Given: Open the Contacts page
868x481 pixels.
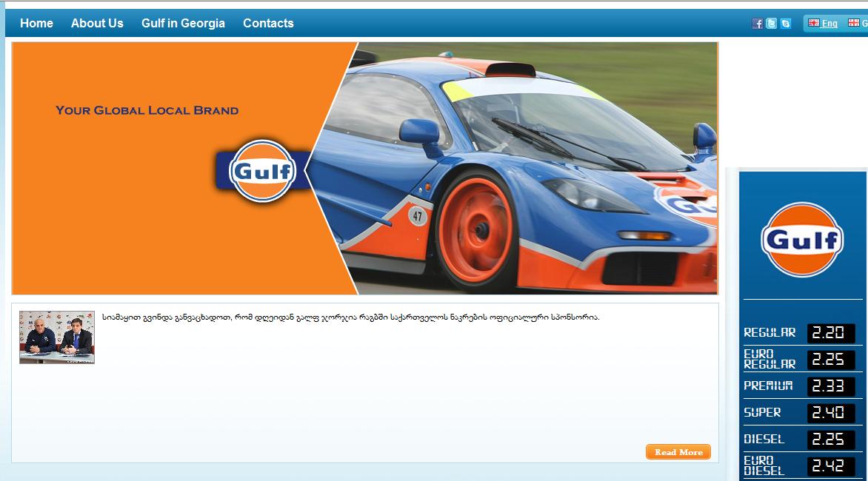Looking at the screenshot, I should tap(268, 23).
